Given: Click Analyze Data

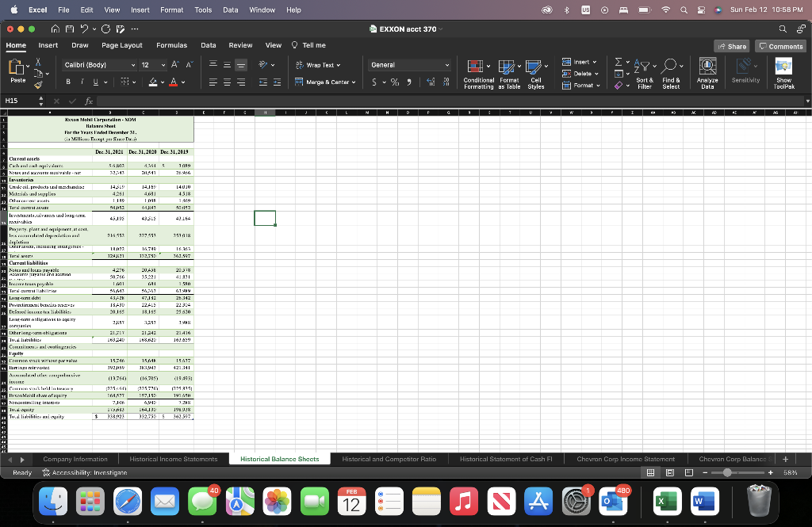Looking at the screenshot, I should (x=707, y=74).
